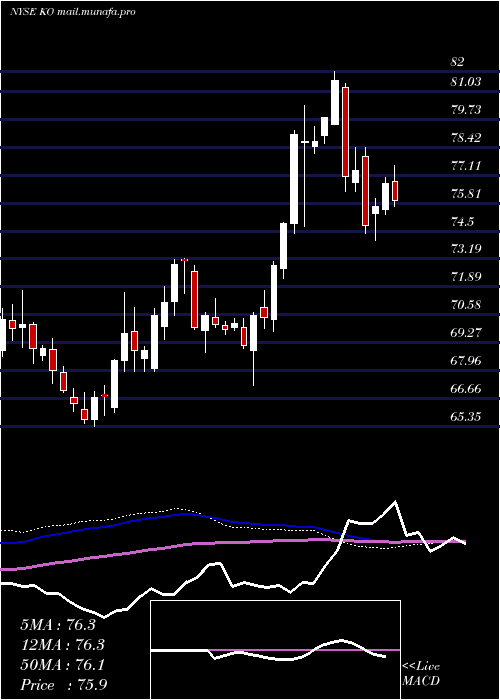Select the 78.42 price axis label
Viewport: 500px width, 700px height.
click(x=467, y=138)
